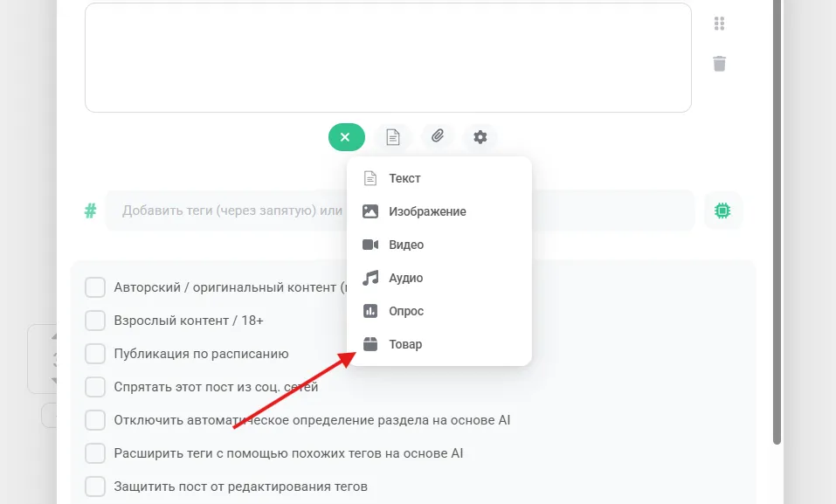Click the text document icon button
The height and width of the screenshot is (504, 836).
click(x=393, y=137)
